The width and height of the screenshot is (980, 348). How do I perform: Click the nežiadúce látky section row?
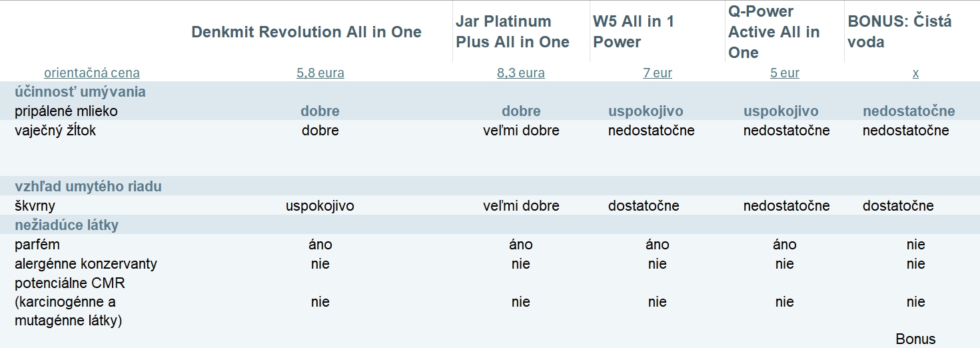pos(490,225)
